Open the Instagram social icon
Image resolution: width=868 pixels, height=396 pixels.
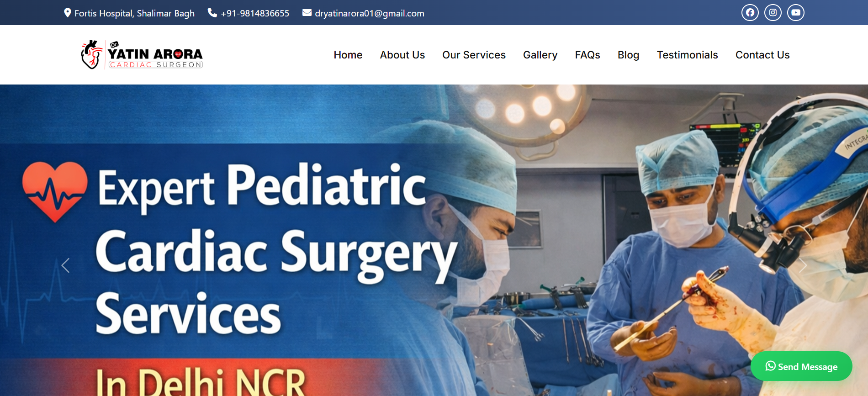click(x=773, y=12)
